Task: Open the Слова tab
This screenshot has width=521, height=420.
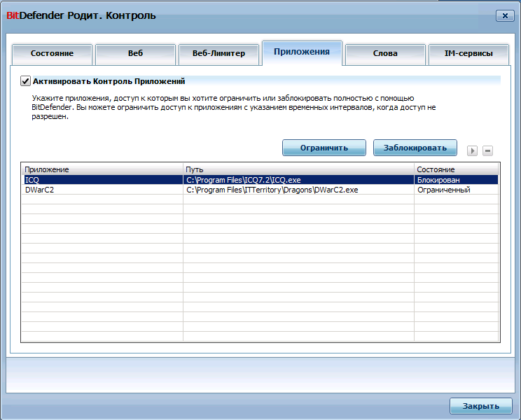Action: pos(385,54)
